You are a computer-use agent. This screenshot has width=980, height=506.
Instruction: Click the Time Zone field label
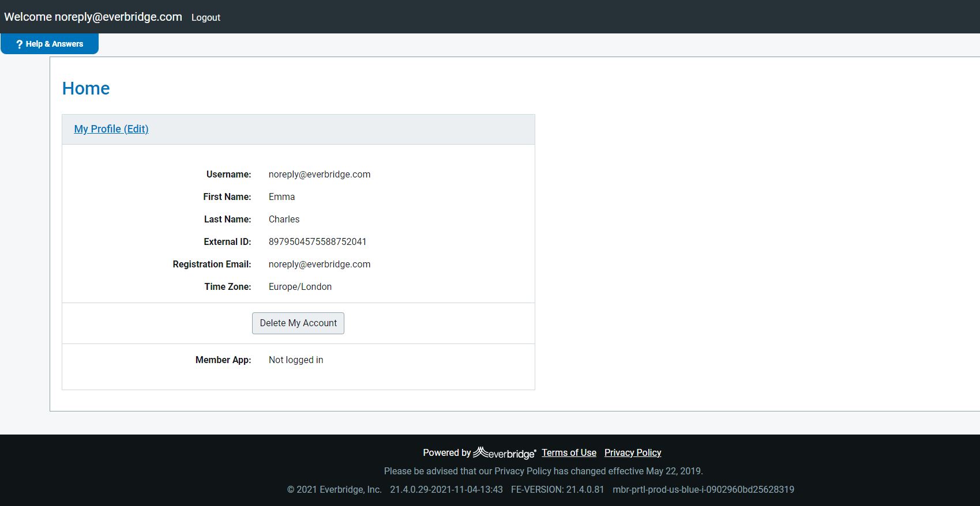point(227,287)
